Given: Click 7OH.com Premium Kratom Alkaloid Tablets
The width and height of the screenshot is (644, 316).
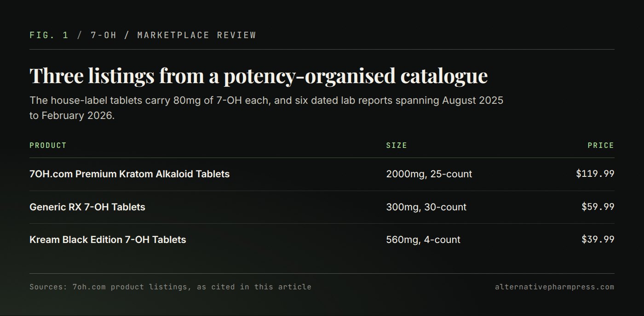Looking at the screenshot, I should [x=129, y=174].
